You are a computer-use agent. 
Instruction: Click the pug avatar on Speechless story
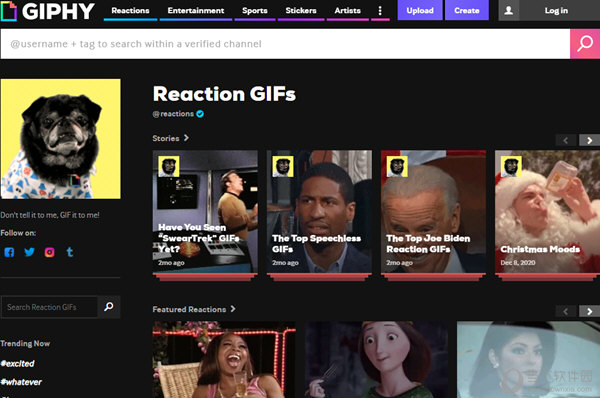[x=283, y=166]
